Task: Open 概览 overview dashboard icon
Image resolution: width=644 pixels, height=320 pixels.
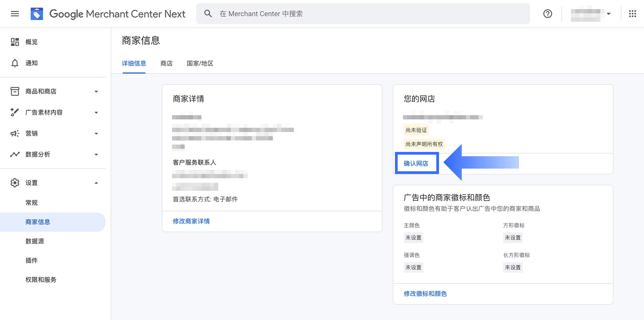Action: 15,42
